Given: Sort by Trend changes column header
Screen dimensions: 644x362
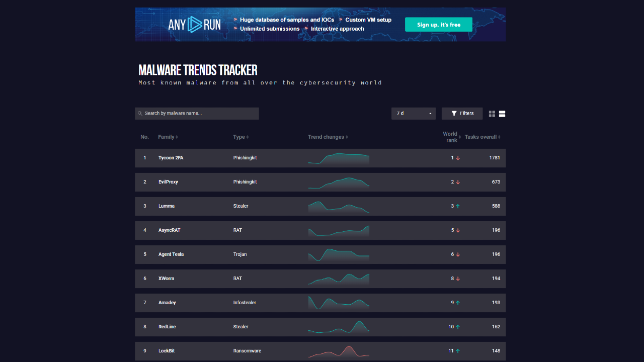Looking at the screenshot, I should tap(328, 137).
